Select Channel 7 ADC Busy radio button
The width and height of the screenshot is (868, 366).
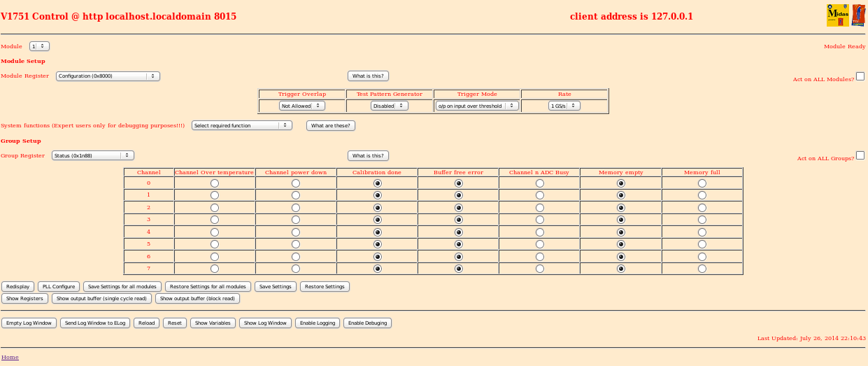pos(539,269)
